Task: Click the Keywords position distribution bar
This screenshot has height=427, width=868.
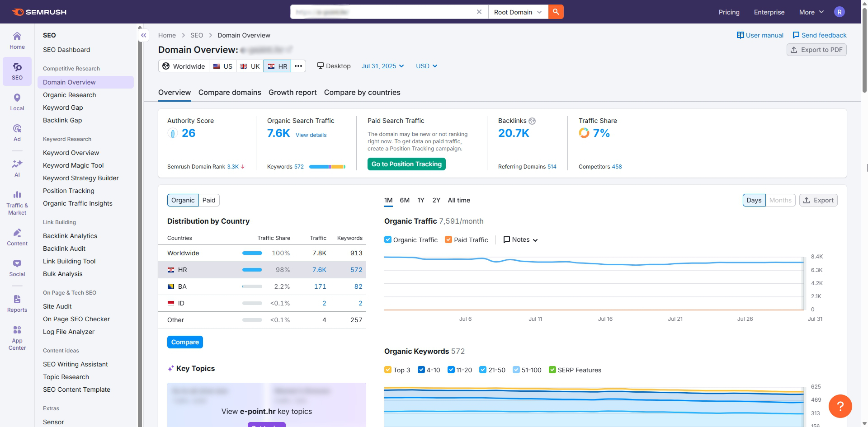Action: (x=327, y=167)
